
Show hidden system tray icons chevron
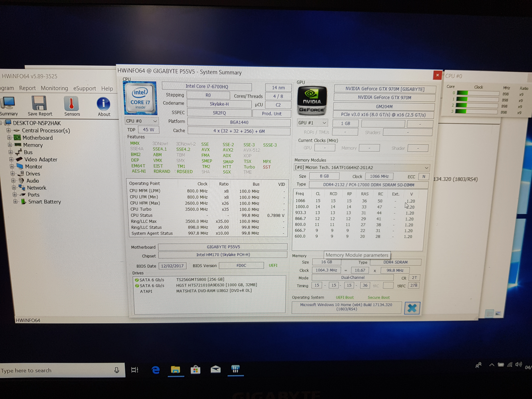pyautogui.click(x=492, y=365)
